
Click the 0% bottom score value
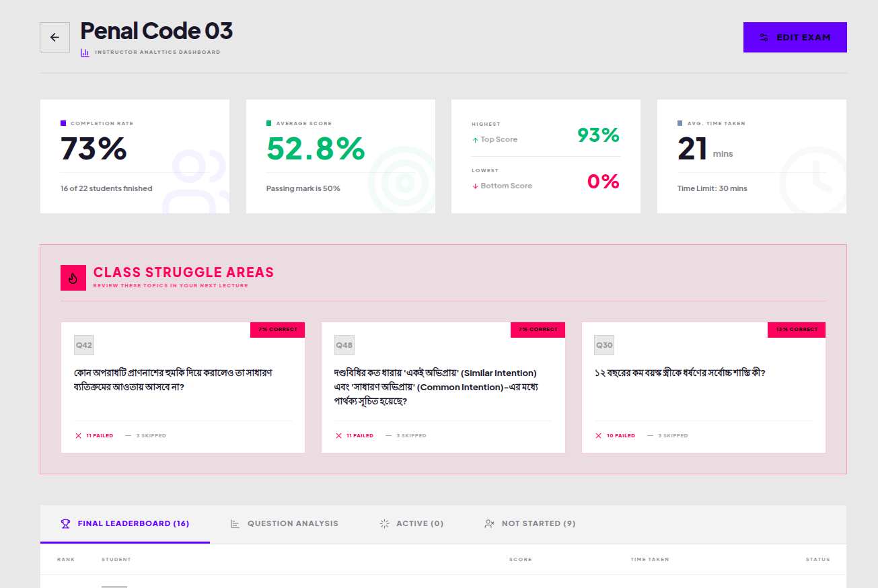coord(603,182)
